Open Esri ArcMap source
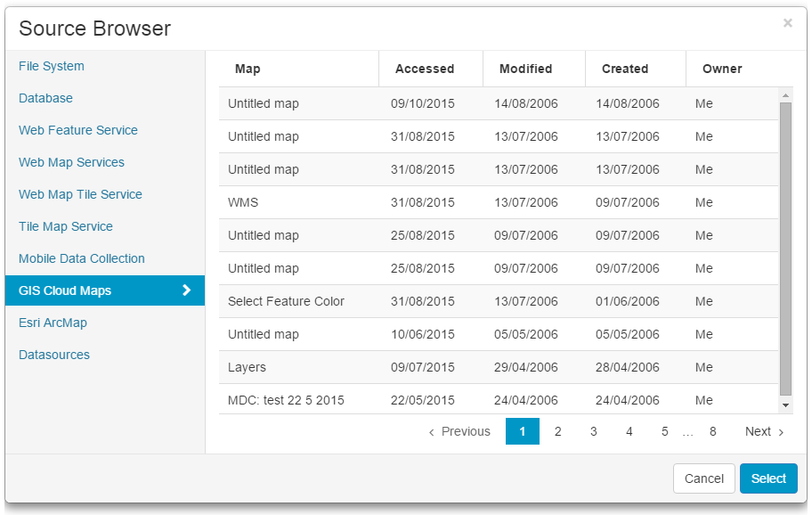The image size is (812, 515). [x=53, y=323]
